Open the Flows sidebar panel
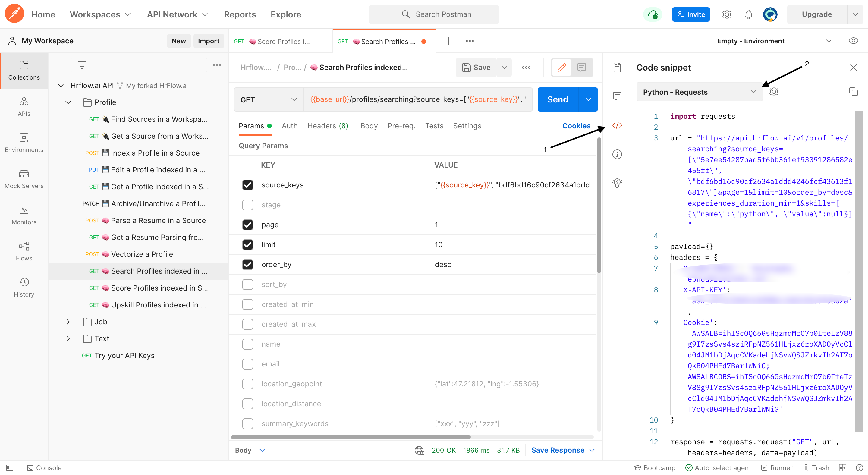The image size is (868, 475). 24,251
